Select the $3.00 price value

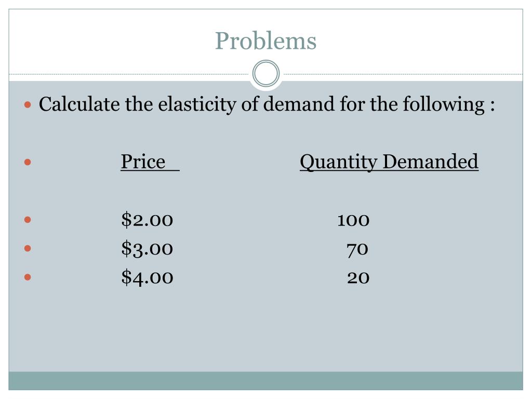pyautogui.click(x=147, y=248)
